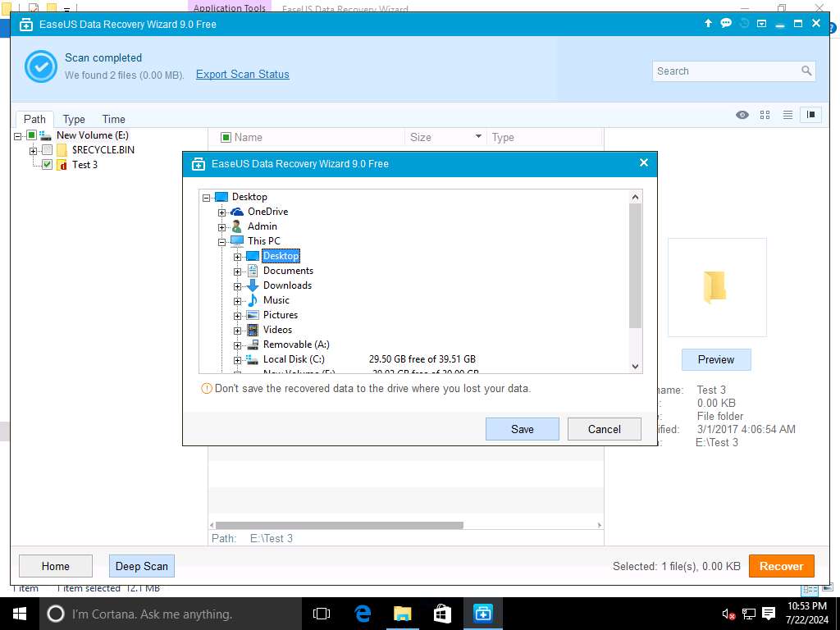Click the Music note icon
840x630 pixels.
tap(253, 300)
